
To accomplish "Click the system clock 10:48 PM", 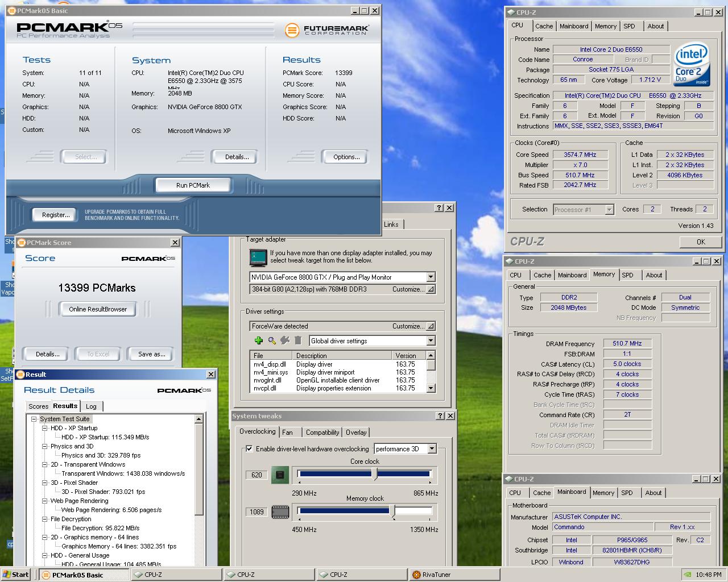I will tap(709, 575).
